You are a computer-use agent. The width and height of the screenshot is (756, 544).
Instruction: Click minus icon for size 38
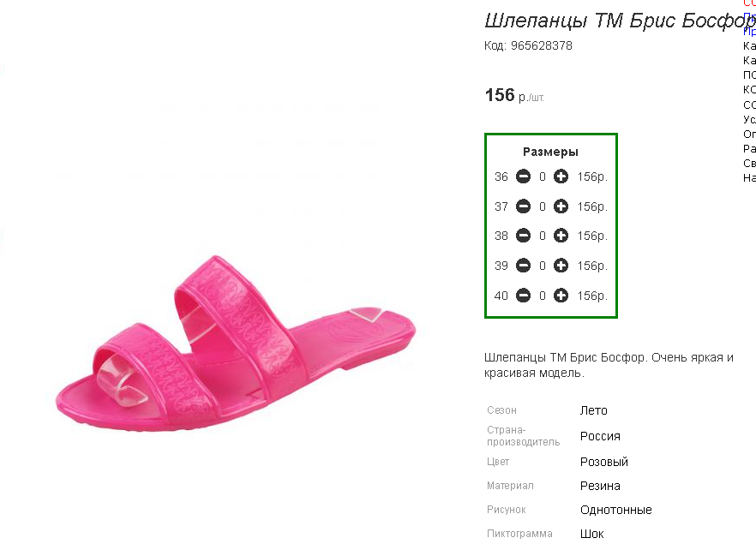coord(523,236)
